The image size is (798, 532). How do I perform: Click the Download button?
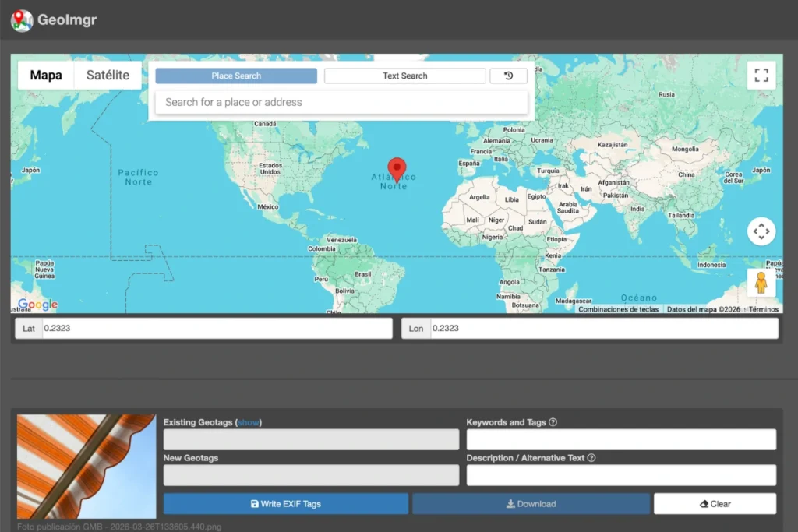coord(531,504)
